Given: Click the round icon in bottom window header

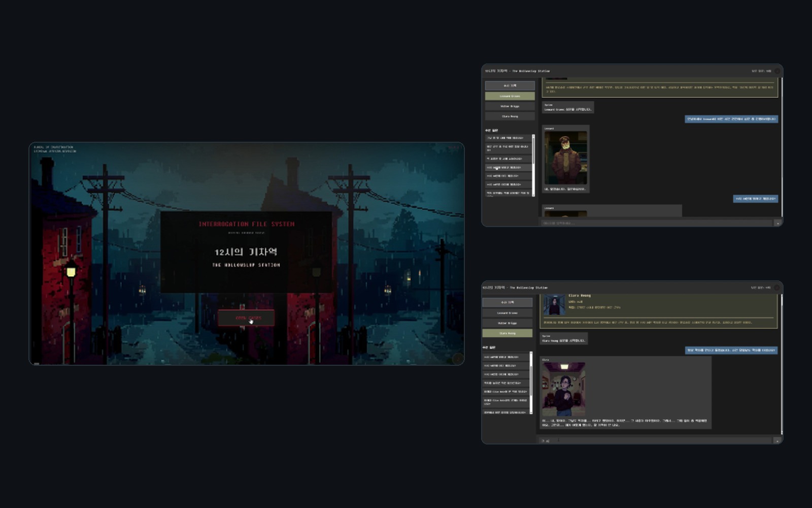Looking at the screenshot, I should tap(776, 288).
